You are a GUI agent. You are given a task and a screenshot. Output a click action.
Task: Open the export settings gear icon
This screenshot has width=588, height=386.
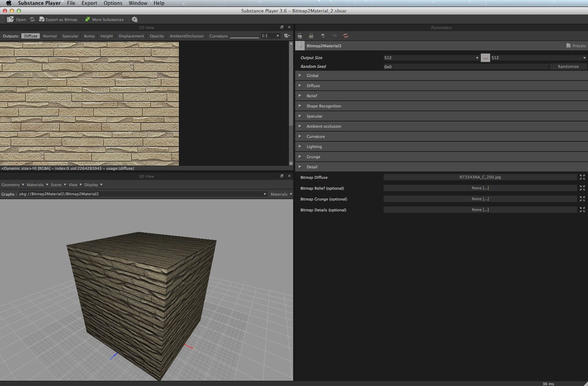[x=135, y=20]
